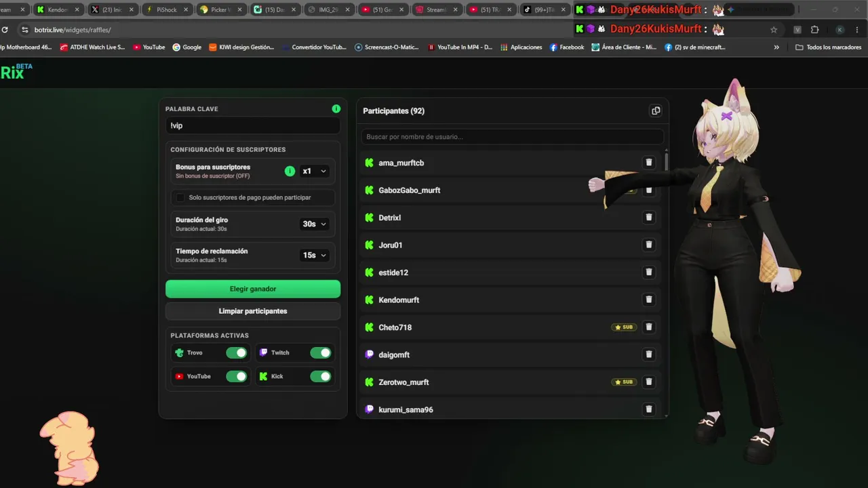
Task: Open the browser Extensions puzzle icon
Action: (x=815, y=30)
